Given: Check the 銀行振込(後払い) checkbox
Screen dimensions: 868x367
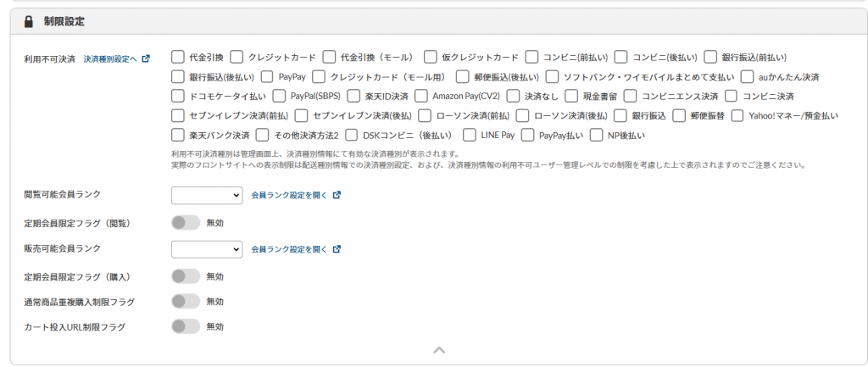Looking at the screenshot, I should (177, 76).
